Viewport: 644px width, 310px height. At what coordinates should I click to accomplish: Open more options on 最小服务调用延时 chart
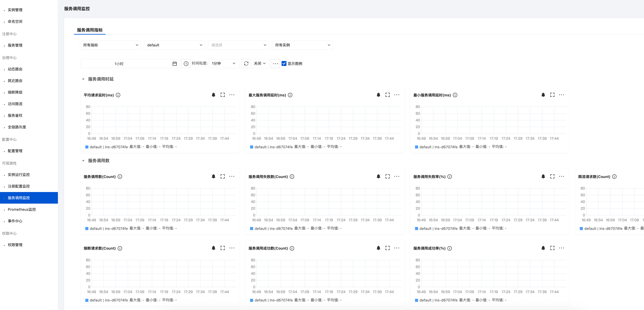(561, 95)
